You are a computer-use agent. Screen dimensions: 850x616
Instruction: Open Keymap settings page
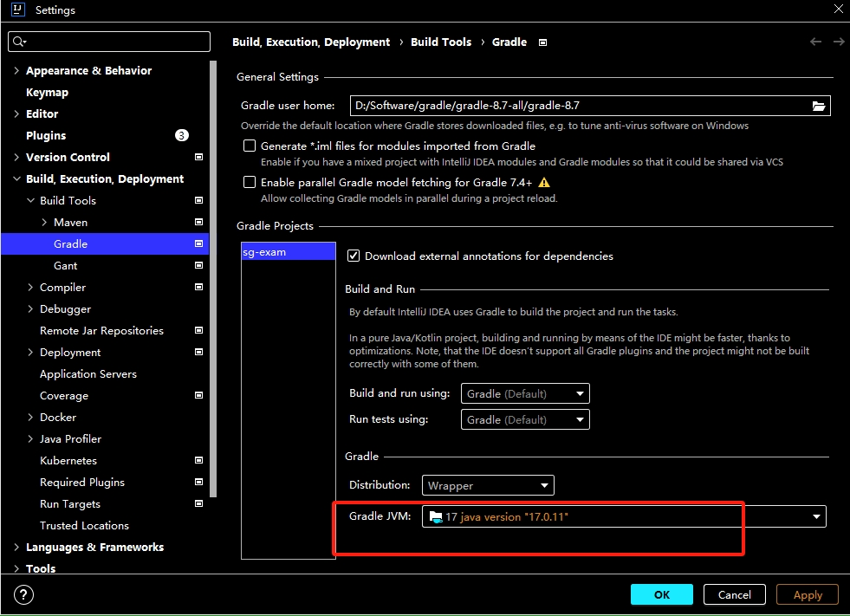(x=47, y=92)
